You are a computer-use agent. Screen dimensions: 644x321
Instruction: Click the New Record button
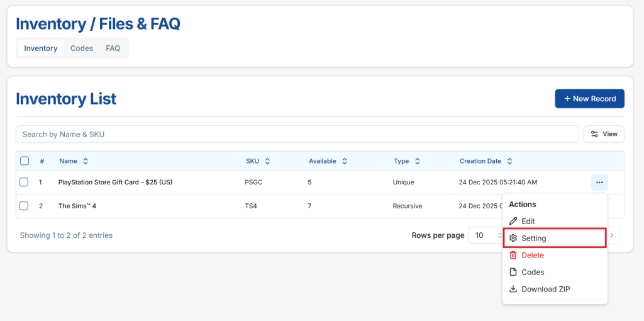[589, 99]
